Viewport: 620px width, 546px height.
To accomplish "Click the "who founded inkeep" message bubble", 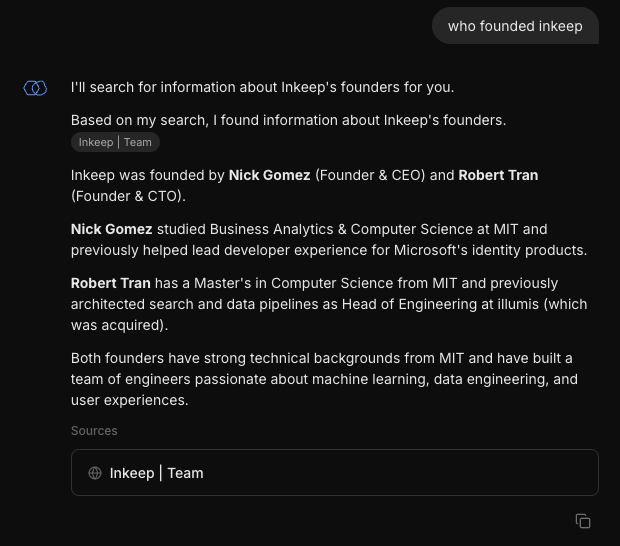I will click(x=515, y=26).
